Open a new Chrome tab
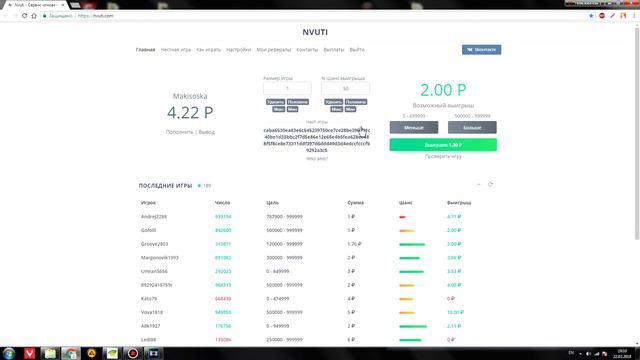 [x=75, y=5]
